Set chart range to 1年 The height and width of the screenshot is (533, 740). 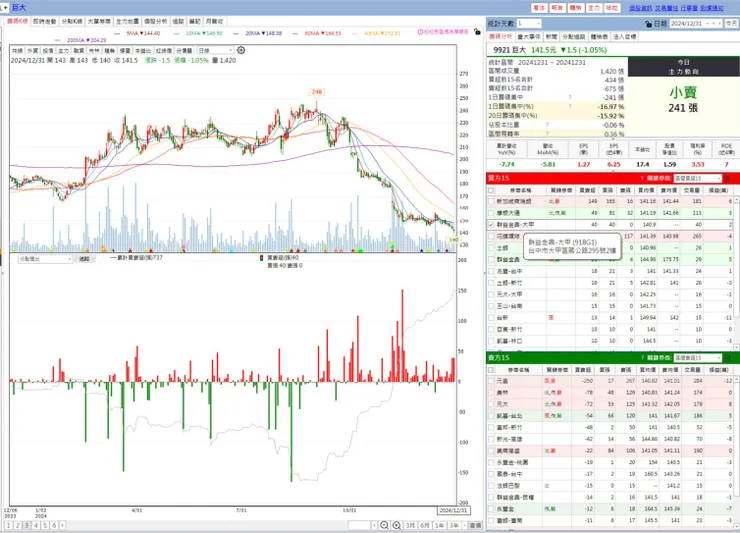pos(439,525)
